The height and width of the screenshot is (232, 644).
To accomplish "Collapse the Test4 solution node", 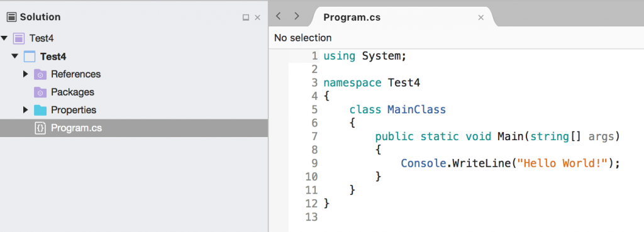I will [4, 38].
